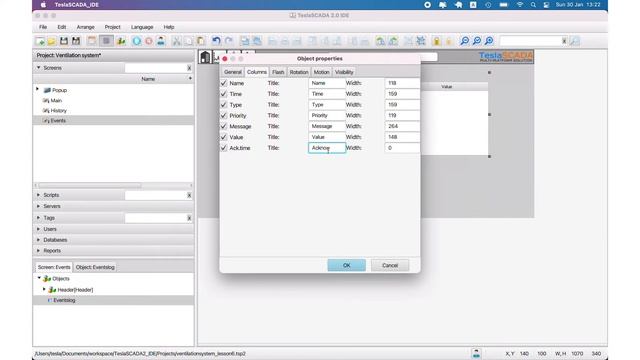The width and height of the screenshot is (640, 360).
Task: Click the toolbar search button icon
Action: (x=575, y=41)
